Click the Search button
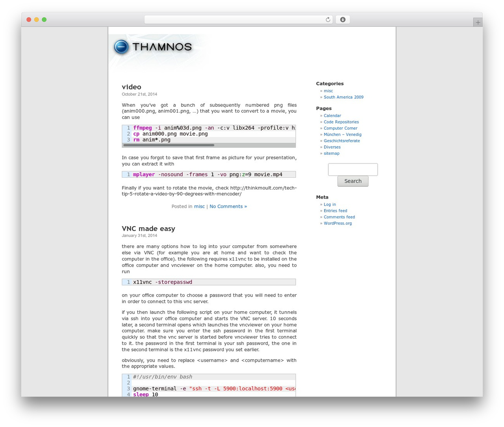This screenshot has width=504, height=427. [x=353, y=181]
